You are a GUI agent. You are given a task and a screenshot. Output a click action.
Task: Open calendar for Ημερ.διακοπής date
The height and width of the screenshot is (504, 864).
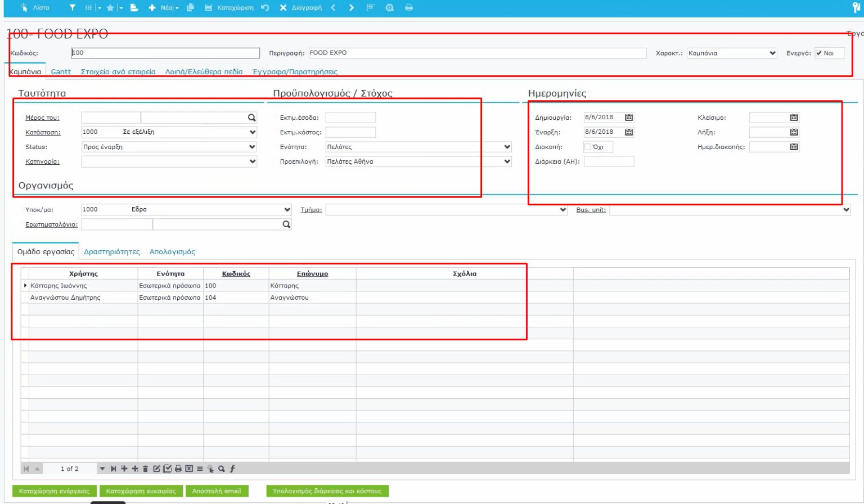pyautogui.click(x=794, y=147)
